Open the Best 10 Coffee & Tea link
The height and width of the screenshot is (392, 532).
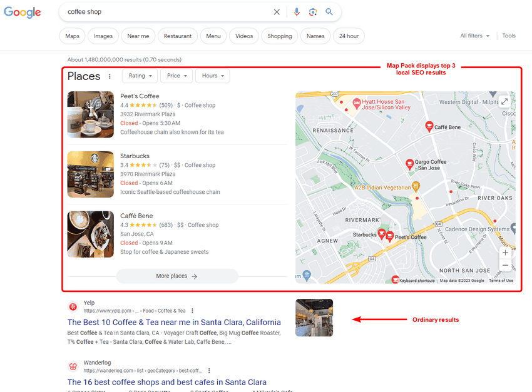click(173, 322)
